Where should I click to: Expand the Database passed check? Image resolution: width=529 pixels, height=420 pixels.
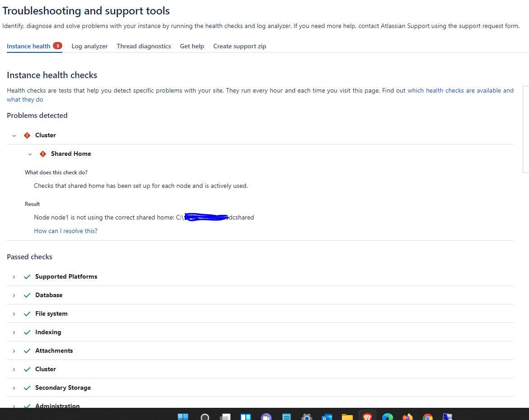pos(14,295)
